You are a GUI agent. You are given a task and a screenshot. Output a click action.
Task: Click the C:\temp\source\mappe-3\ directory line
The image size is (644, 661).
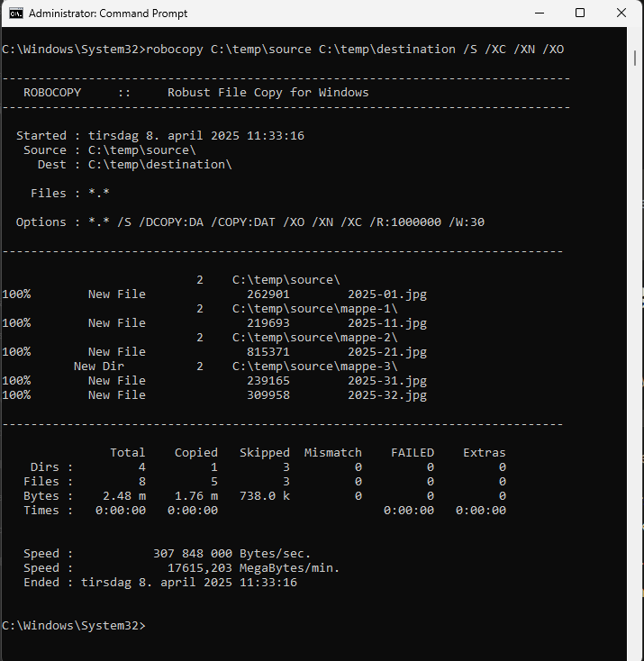(x=314, y=367)
